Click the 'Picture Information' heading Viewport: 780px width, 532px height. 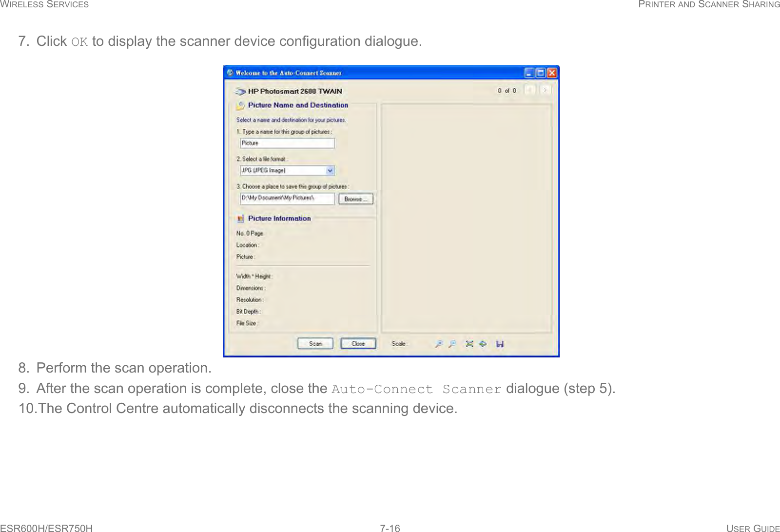[x=279, y=219]
